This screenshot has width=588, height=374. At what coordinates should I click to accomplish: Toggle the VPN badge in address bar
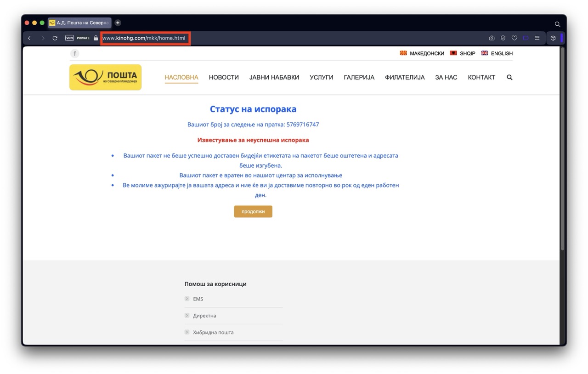[x=69, y=38]
